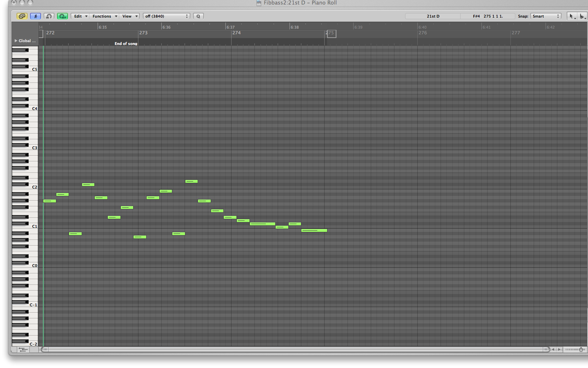
Task: Click the C3 piano key
Action: click(x=20, y=148)
